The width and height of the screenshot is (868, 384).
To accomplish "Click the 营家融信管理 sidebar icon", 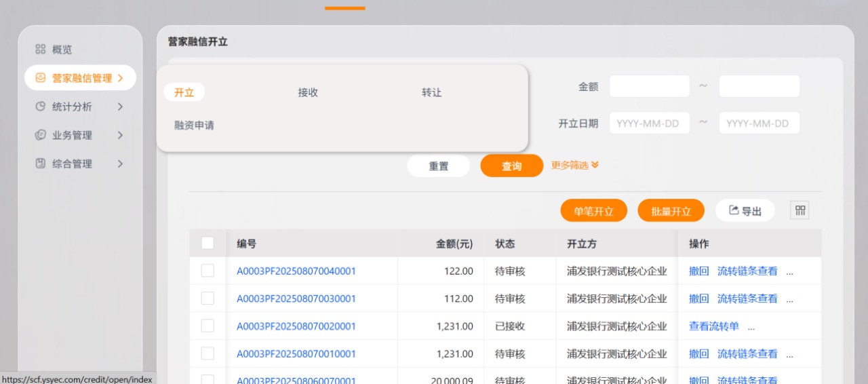I will [41, 78].
